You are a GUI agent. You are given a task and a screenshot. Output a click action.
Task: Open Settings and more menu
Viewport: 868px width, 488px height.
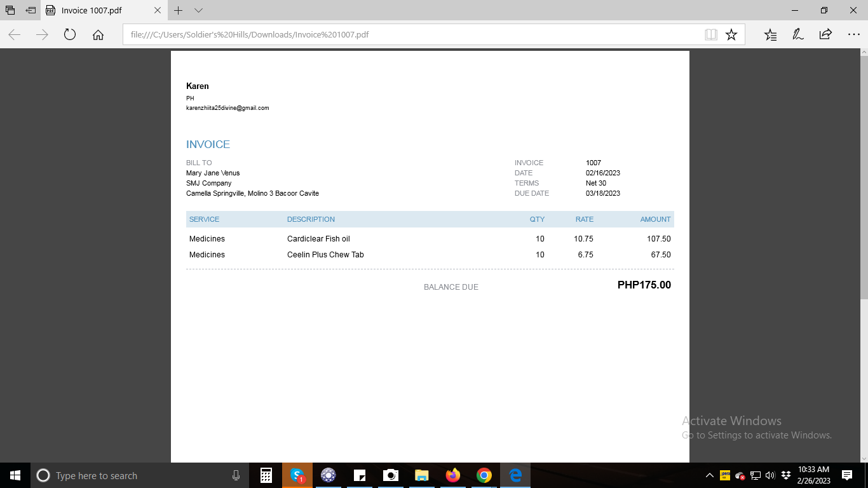coord(853,35)
